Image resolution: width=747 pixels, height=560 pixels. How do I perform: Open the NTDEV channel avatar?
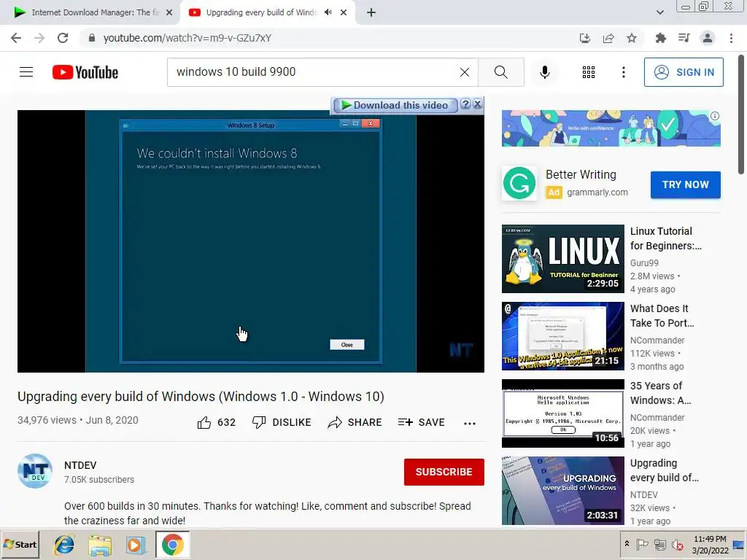pyautogui.click(x=35, y=471)
